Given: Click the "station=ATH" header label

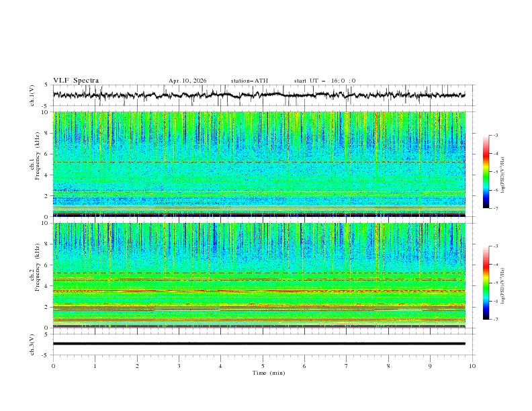Looking at the screenshot, I should [x=249, y=81].
